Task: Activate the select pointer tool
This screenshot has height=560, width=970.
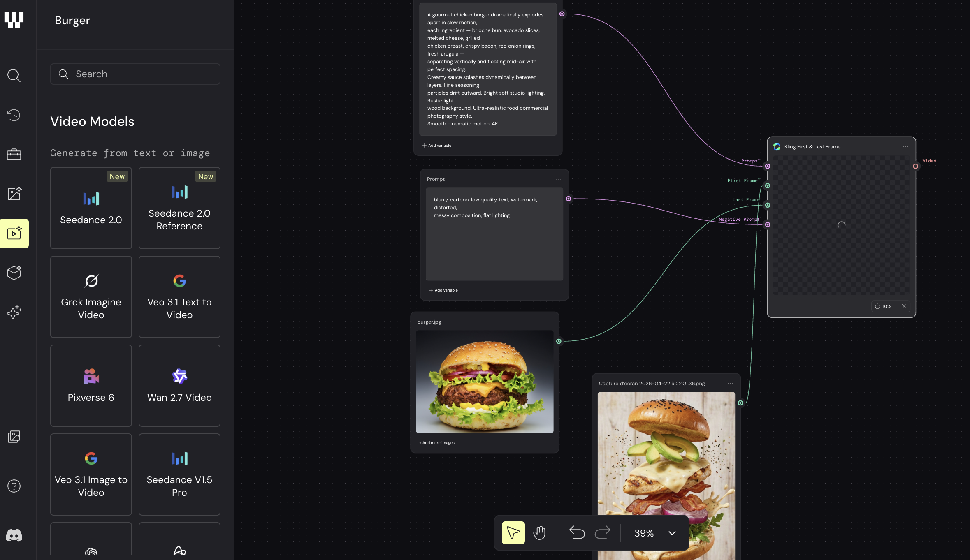Action: tap(513, 533)
